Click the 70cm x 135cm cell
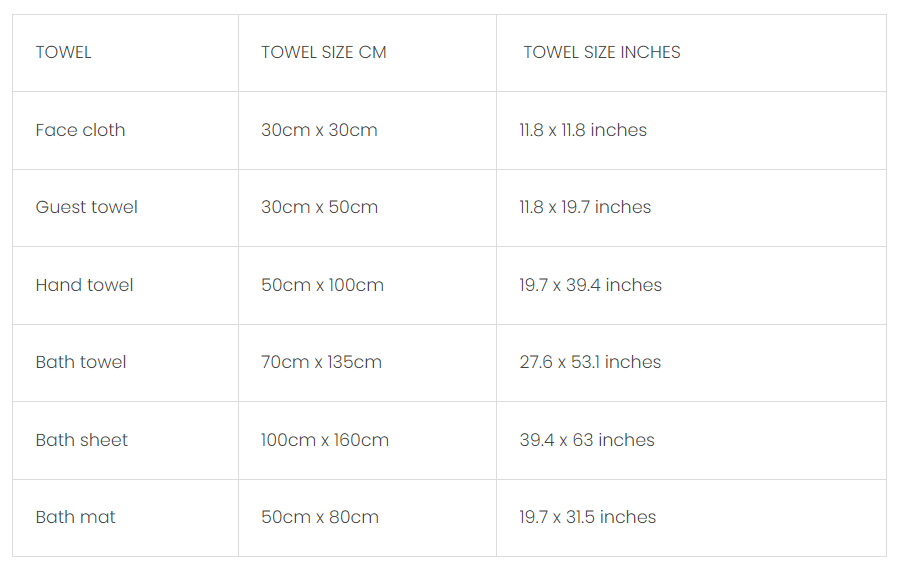Image resolution: width=905 pixels, height=569 pixels. coord(367,363)
